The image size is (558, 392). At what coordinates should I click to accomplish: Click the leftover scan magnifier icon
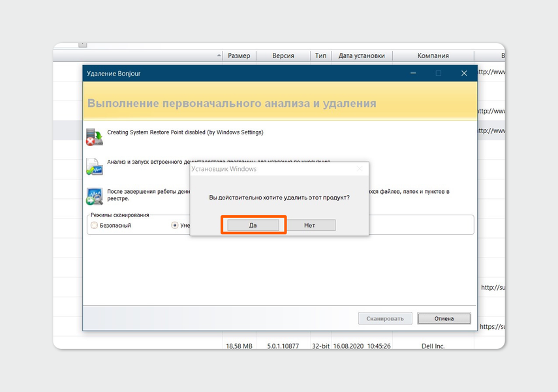[94, 196]
